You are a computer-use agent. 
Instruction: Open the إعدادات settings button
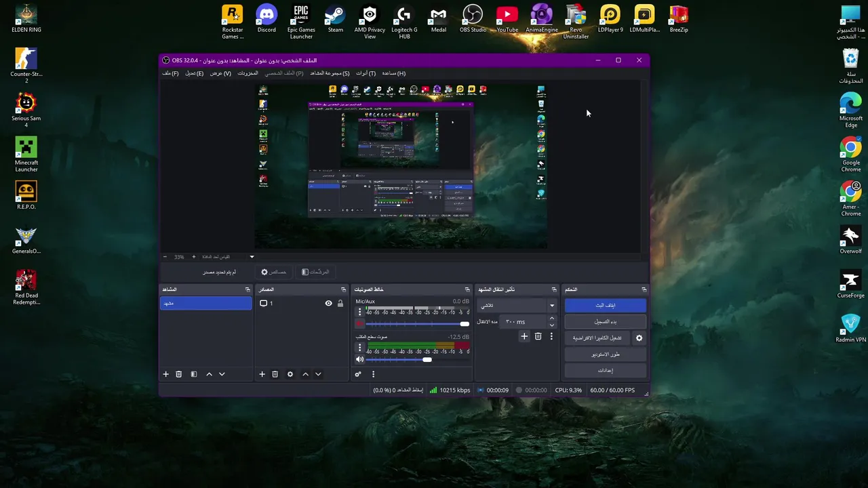pyautogui.click(x=606, y=371)
